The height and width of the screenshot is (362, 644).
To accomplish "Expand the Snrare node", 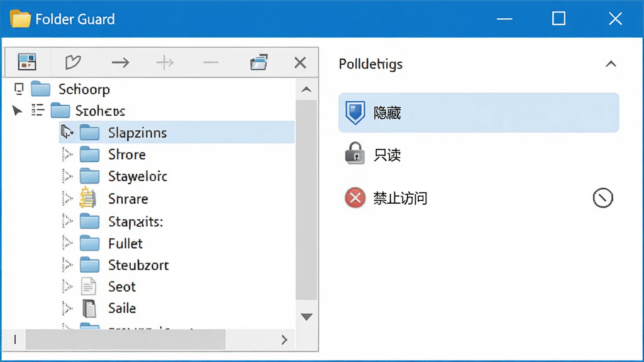I will tap(67, 199).
